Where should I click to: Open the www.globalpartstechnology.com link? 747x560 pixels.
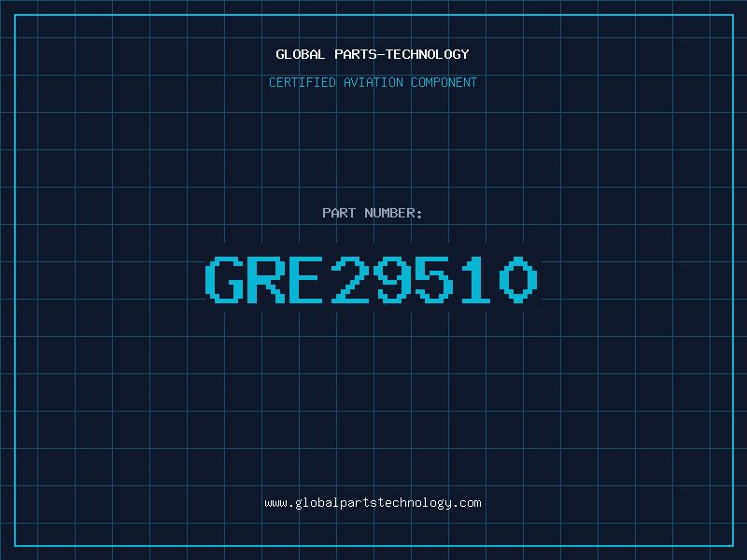point(373,503)
